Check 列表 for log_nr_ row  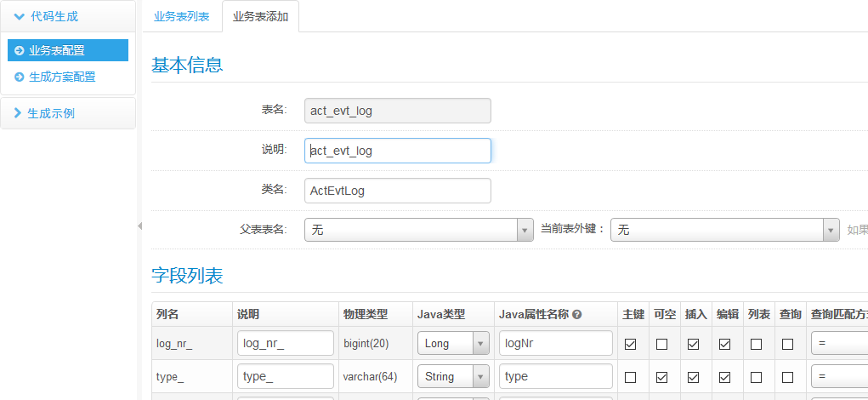(756, 344)
